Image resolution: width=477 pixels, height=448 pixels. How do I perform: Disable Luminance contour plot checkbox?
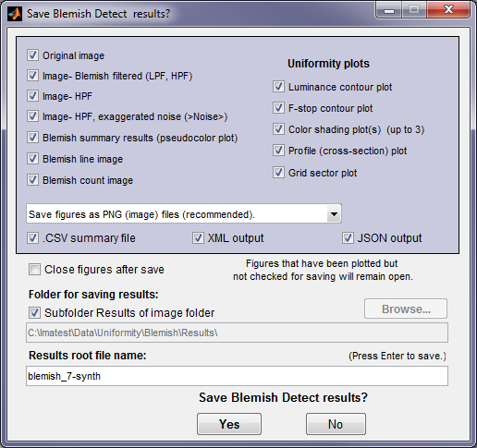point(278,87)
